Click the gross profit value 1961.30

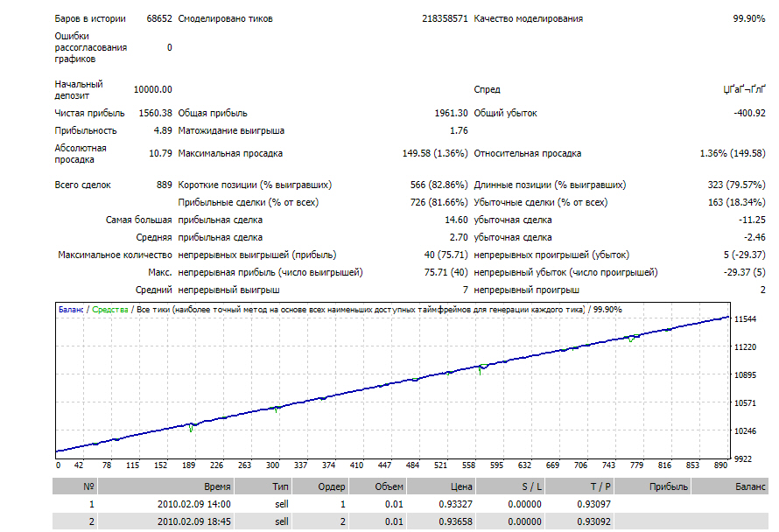tap(451, 113)
